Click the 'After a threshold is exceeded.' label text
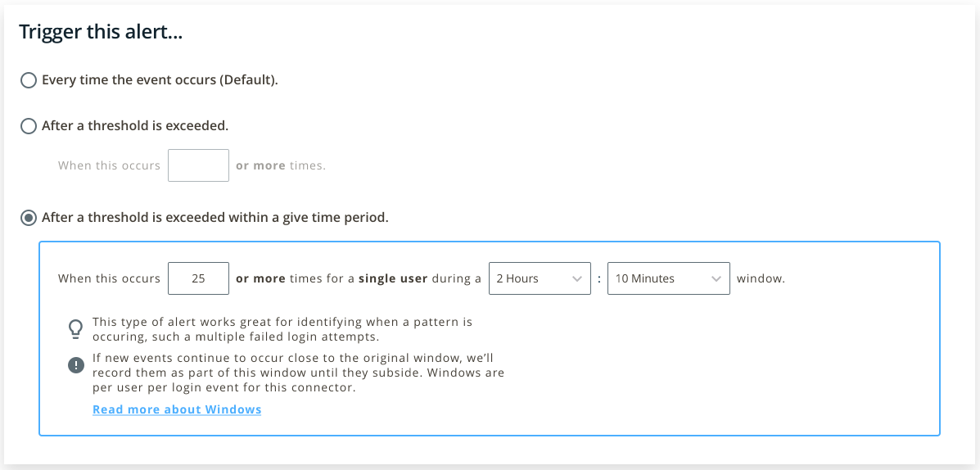Screen dimensions: 980x470 pyautogui.click(x=135, y=126)
